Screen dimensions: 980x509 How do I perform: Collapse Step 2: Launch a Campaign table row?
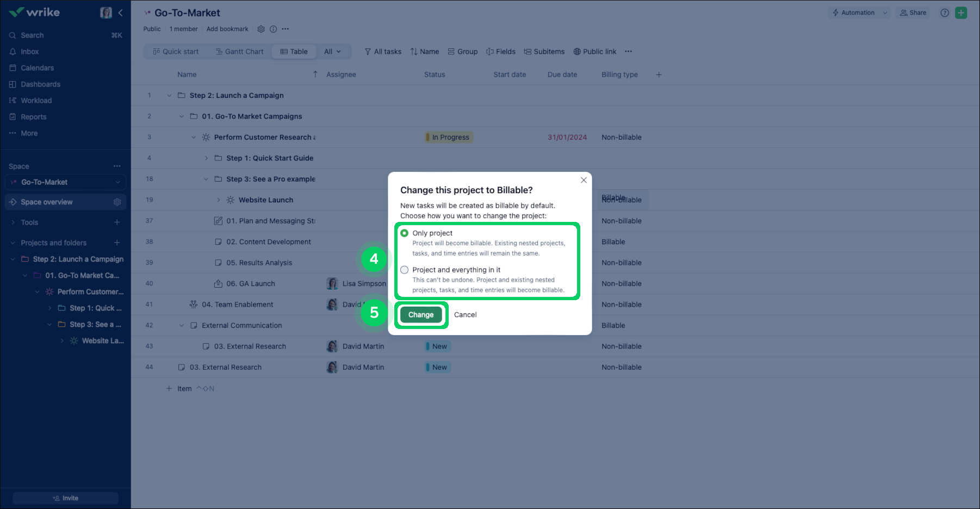pos(169,96)
